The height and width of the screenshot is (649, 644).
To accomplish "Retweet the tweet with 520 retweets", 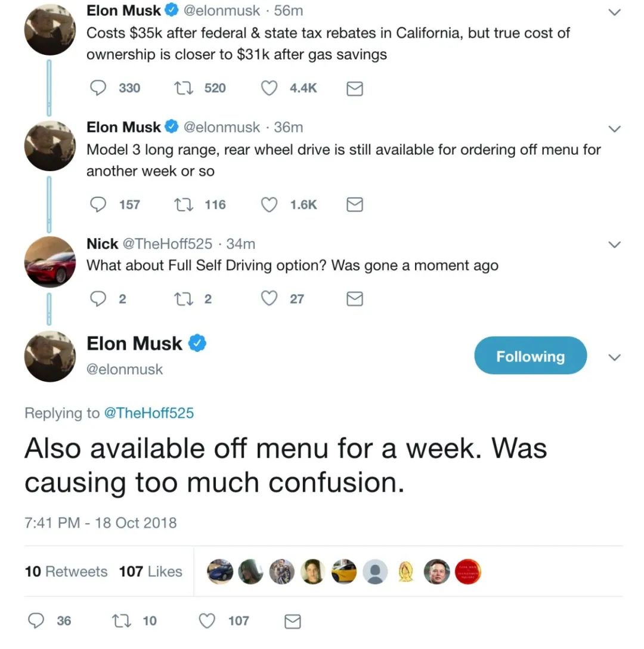I will (181, 88).
